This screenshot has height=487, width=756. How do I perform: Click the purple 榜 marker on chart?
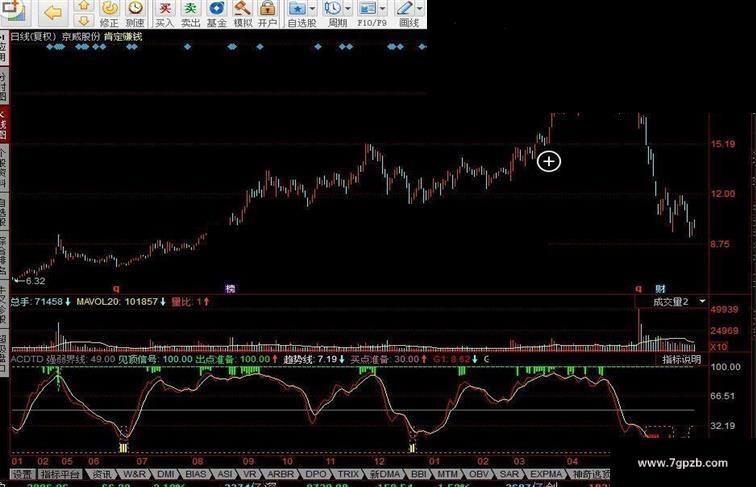point(230,289)
